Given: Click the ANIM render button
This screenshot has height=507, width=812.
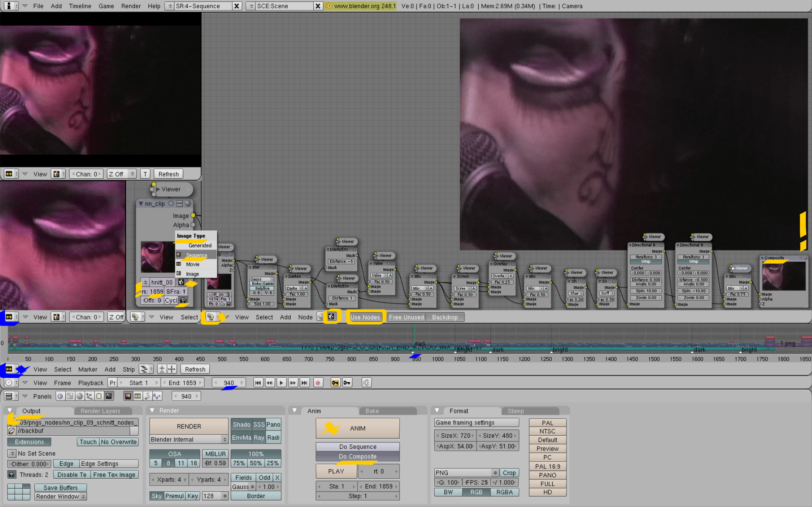Looking at the screenshot, I should [358, 428].
